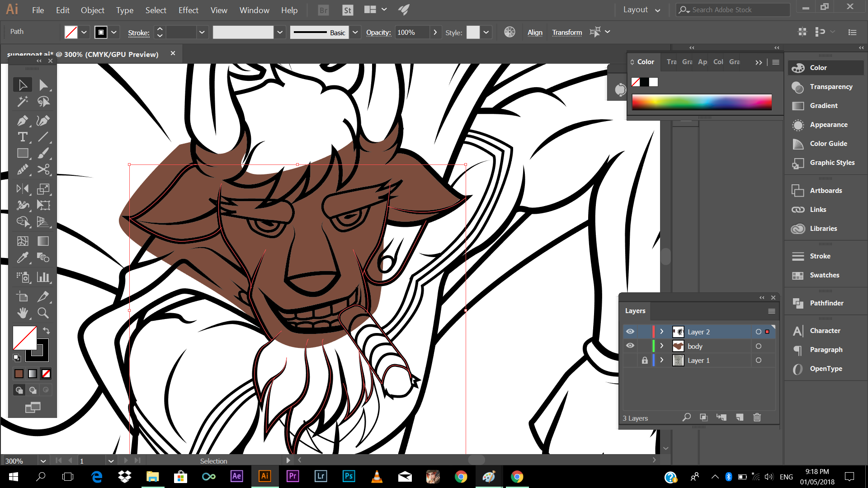This screenshot has width=868, height=488.
Task: Hide Layer 2 with the eye icon
Action: (630, 332)
